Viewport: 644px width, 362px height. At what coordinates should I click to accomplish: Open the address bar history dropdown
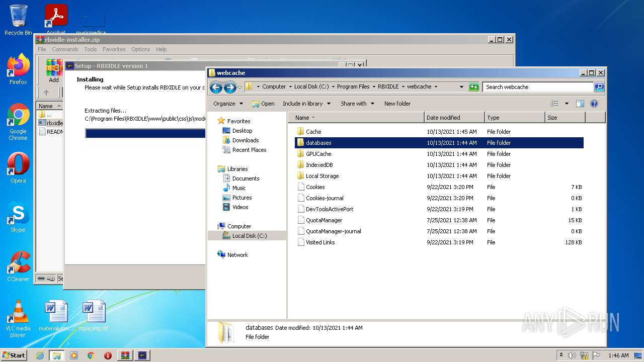[x=461, y=87]
